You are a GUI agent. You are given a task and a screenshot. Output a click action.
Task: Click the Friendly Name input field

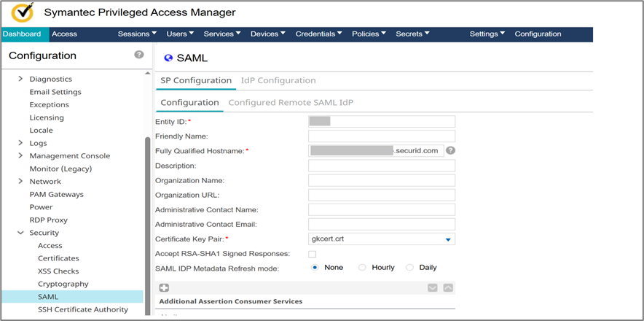click(x=382, y=136)
